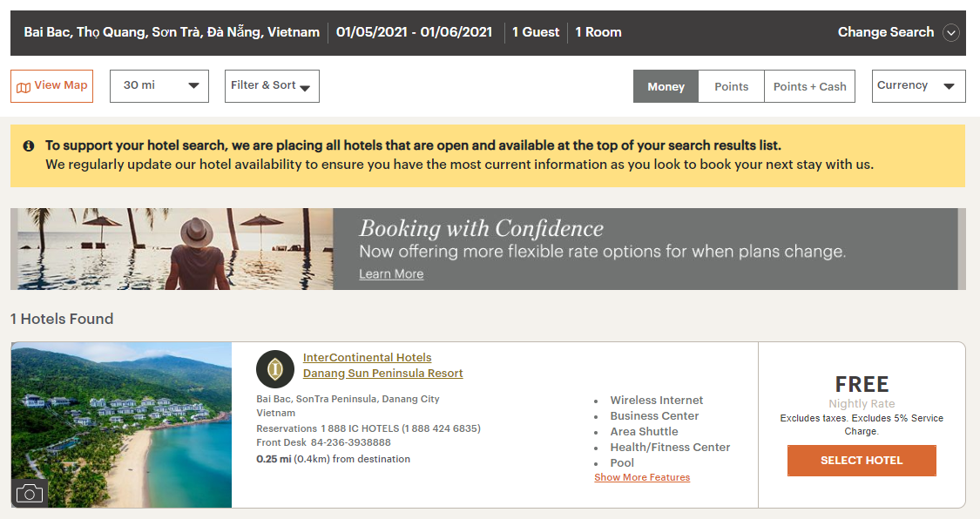980x519 pixels.
Task: Click the map icon beside View Map
Action: pos(24,87)
